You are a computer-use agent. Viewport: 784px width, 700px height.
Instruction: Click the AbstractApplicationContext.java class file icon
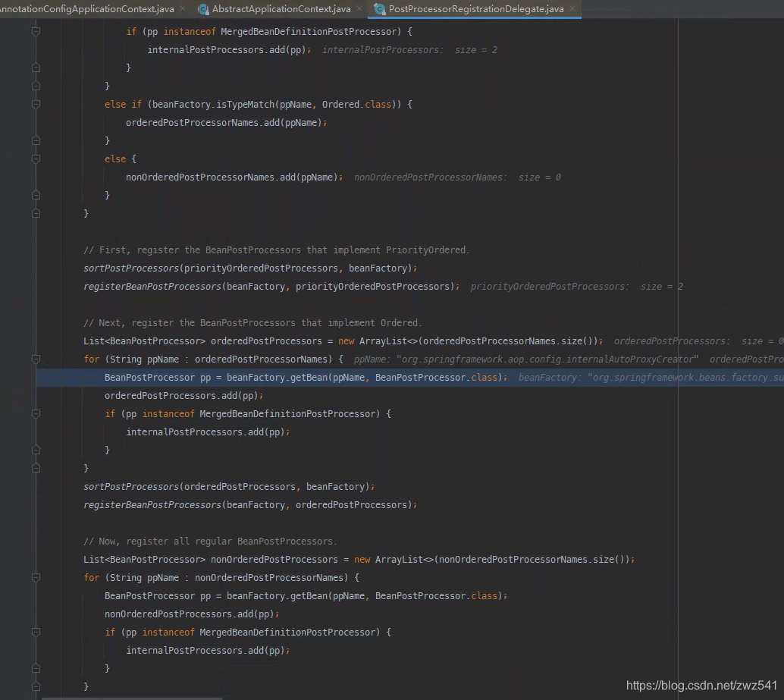(203, 9)
